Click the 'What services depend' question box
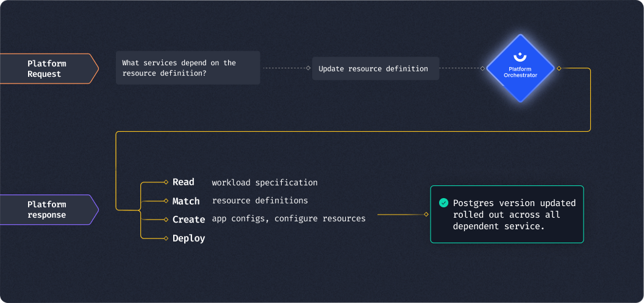 click(188, 68)
